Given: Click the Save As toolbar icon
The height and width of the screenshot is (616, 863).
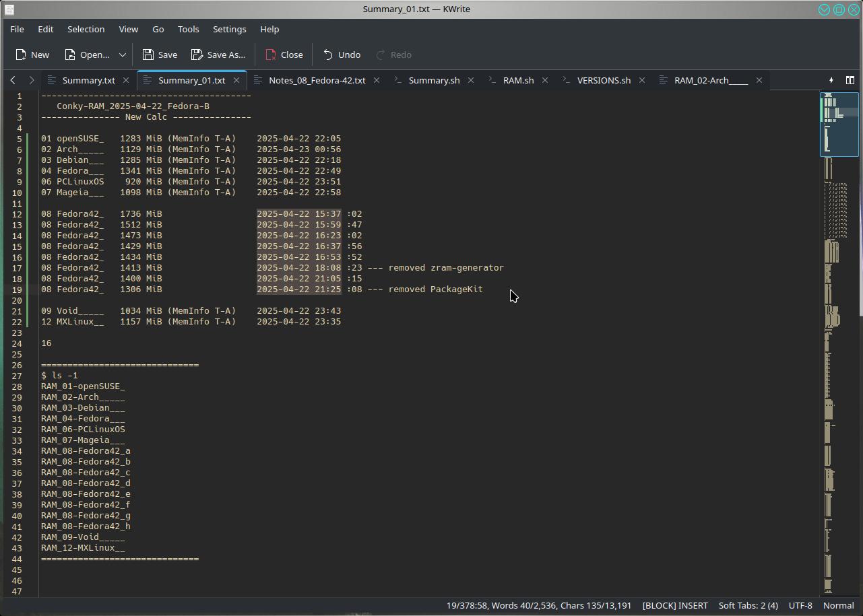Looking at the screenshot, I should point(197,55).
